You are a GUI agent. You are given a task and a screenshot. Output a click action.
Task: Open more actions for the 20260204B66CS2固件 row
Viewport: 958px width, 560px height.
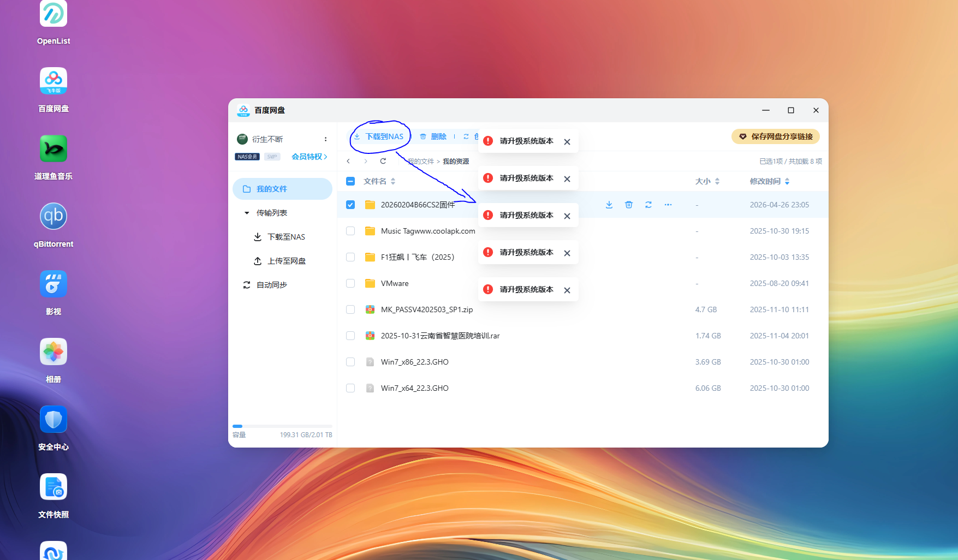point(668,205)
